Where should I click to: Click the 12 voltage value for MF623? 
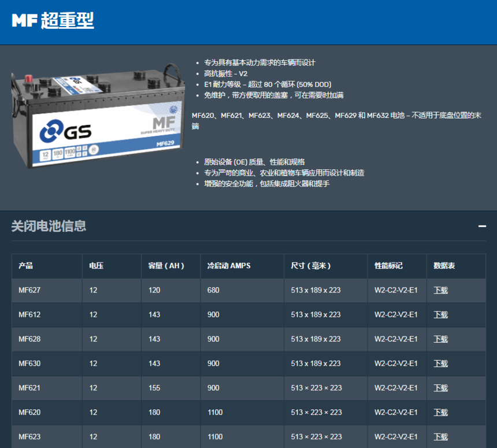coord(93,436)
